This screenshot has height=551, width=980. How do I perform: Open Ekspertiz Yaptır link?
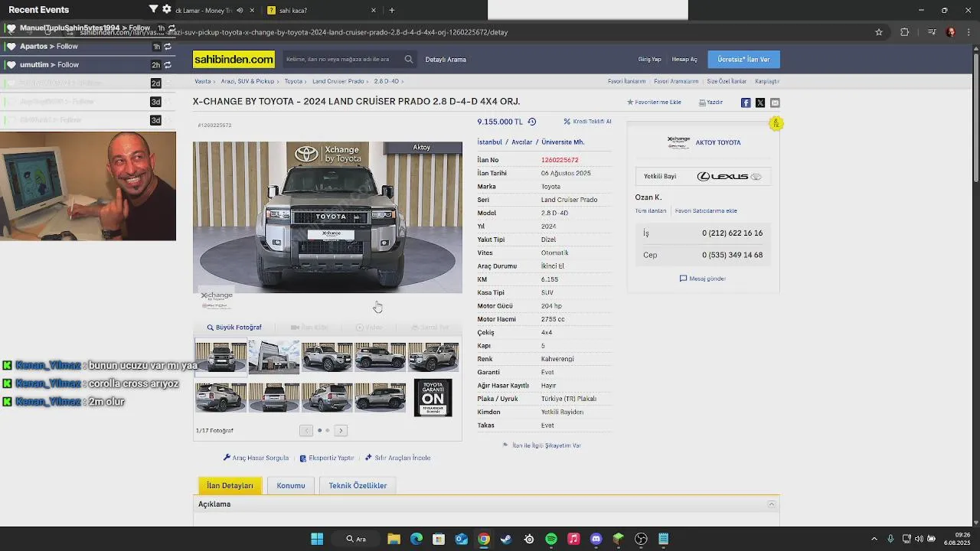click(327, 458)
